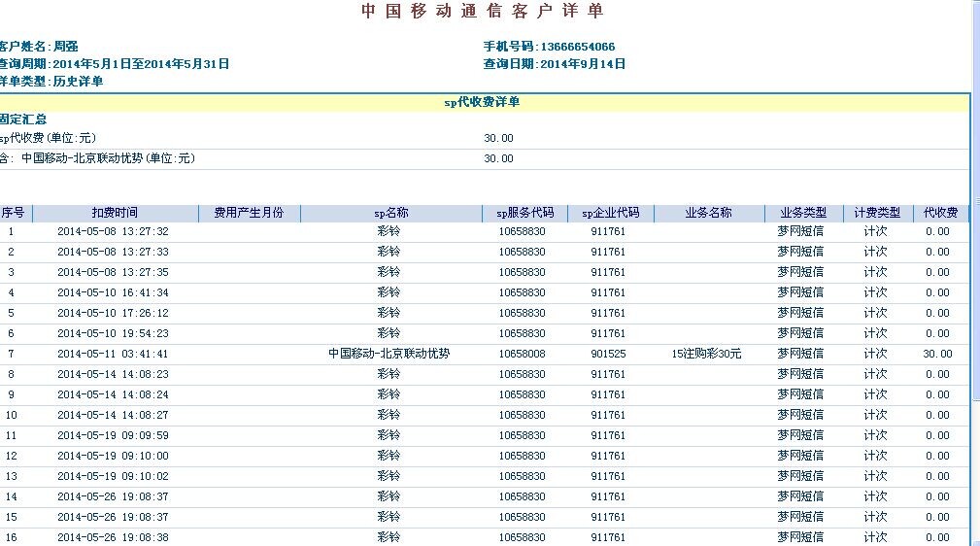Click timestamp 2014-05-08 13:27:33
980x546 pixels.
point(113,252)
